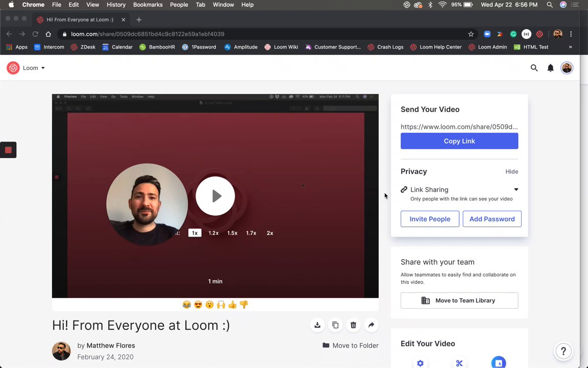React with the surprised face emoji
Screen dimensions: 588x368
210,305
